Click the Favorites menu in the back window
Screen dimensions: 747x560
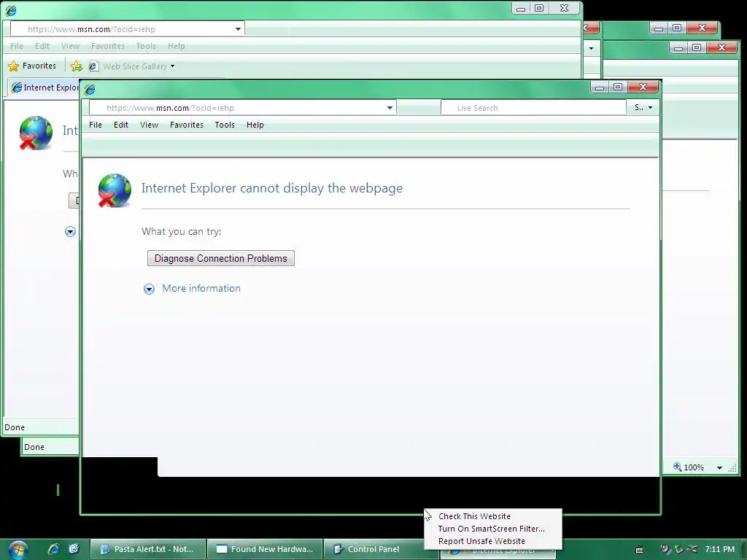[108, 46]
